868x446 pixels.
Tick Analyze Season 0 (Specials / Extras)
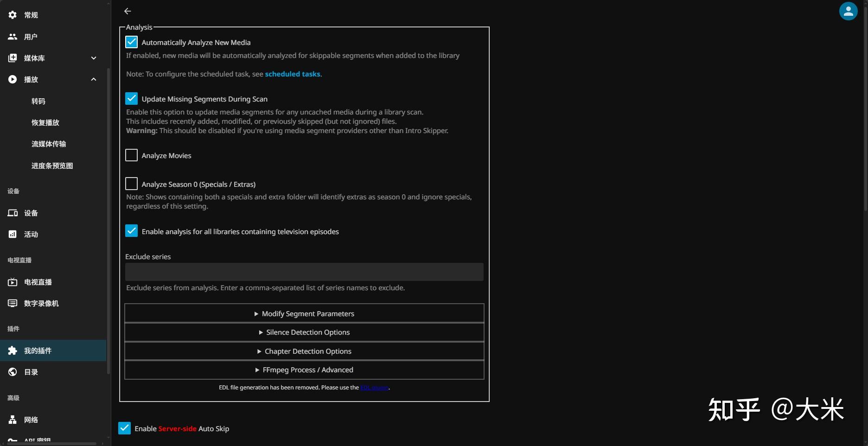click(131, 184)
